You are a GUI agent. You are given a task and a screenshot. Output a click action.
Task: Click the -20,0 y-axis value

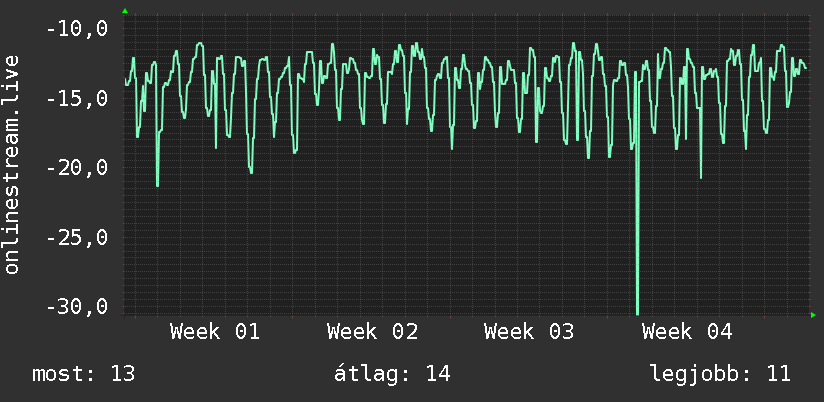77,168
